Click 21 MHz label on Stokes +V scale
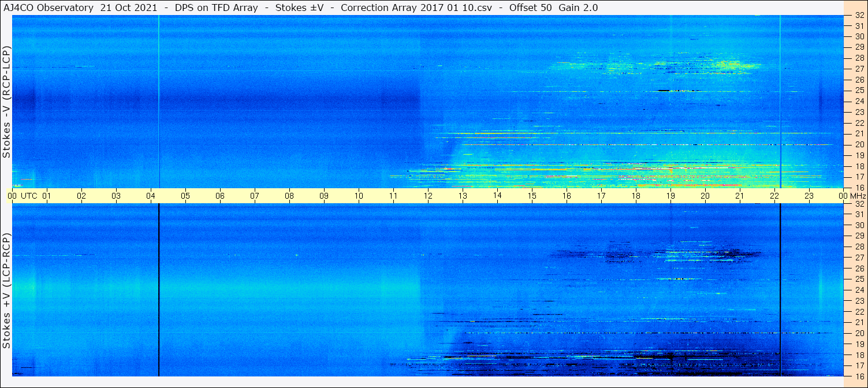 859,322
